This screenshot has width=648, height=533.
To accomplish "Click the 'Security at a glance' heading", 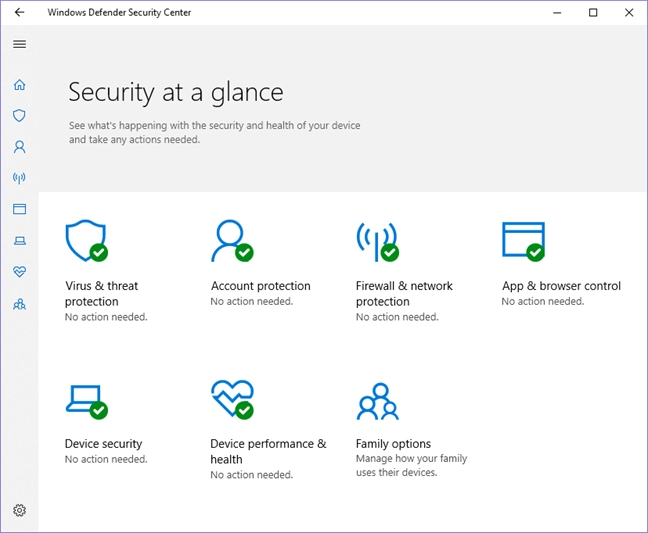I will click(x=176, y=93).
